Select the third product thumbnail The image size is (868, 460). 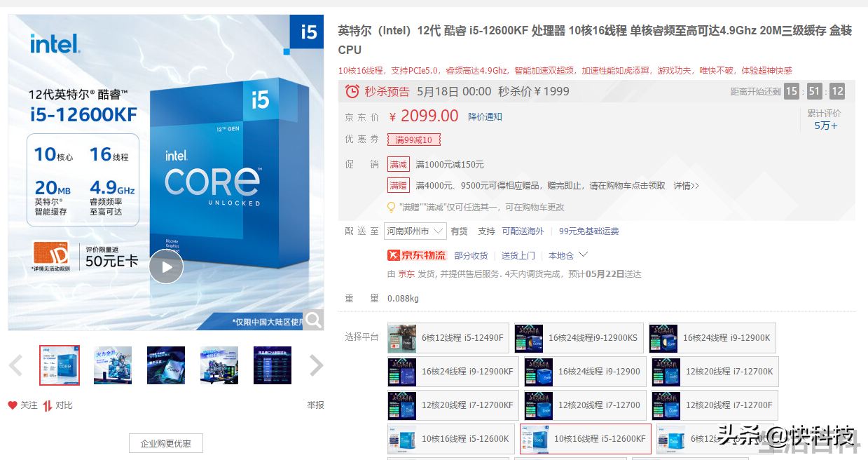[166, 365]
